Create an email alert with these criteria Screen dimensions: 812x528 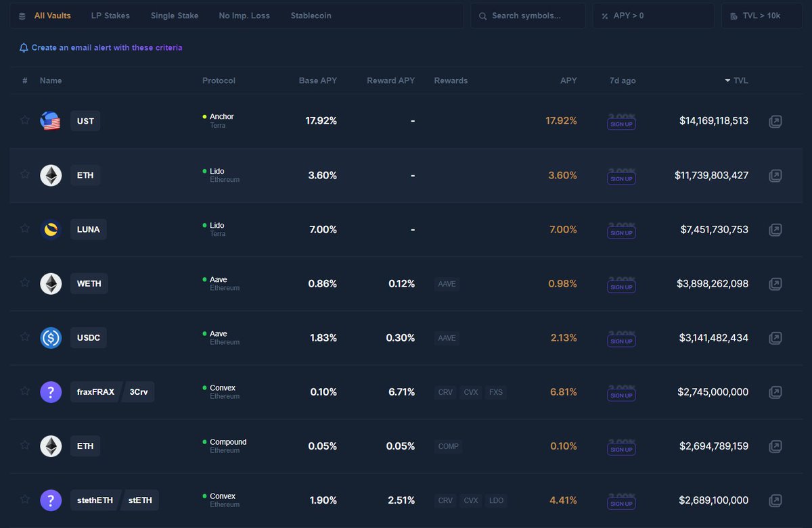coord(107,48)
